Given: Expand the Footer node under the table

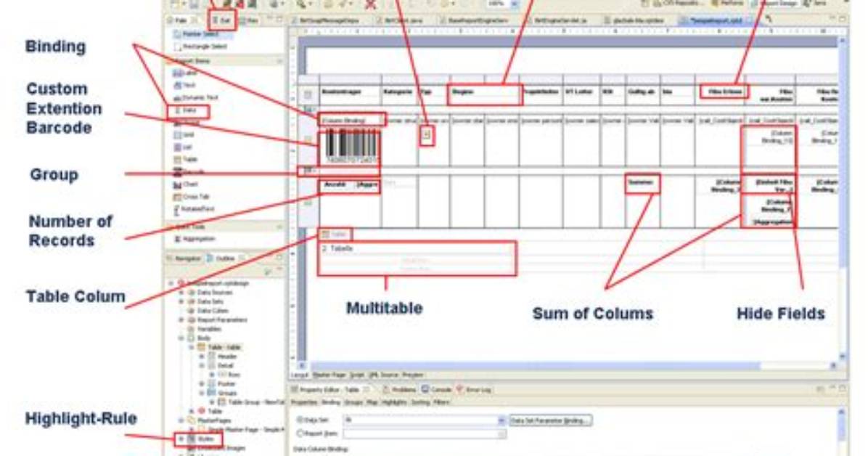Looking at the screenshot, I should (202, 384).
